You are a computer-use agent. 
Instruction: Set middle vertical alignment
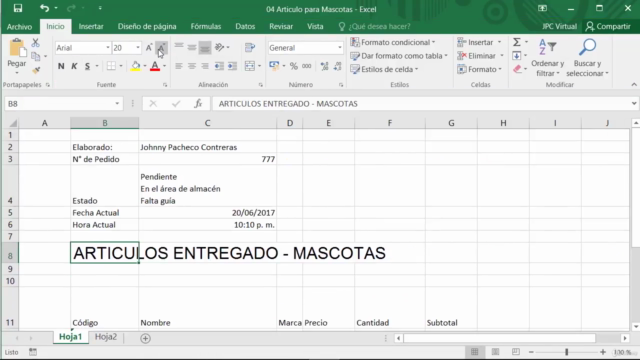point(191,48)
